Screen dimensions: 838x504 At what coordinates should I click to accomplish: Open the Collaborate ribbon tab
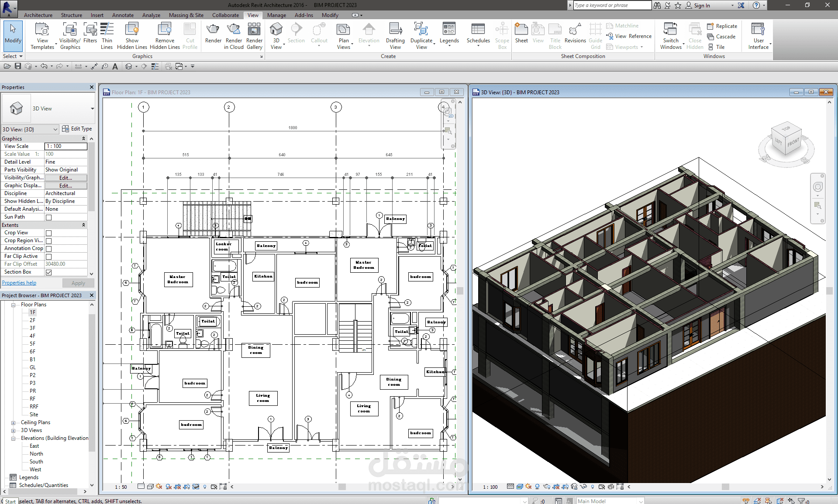225,15
